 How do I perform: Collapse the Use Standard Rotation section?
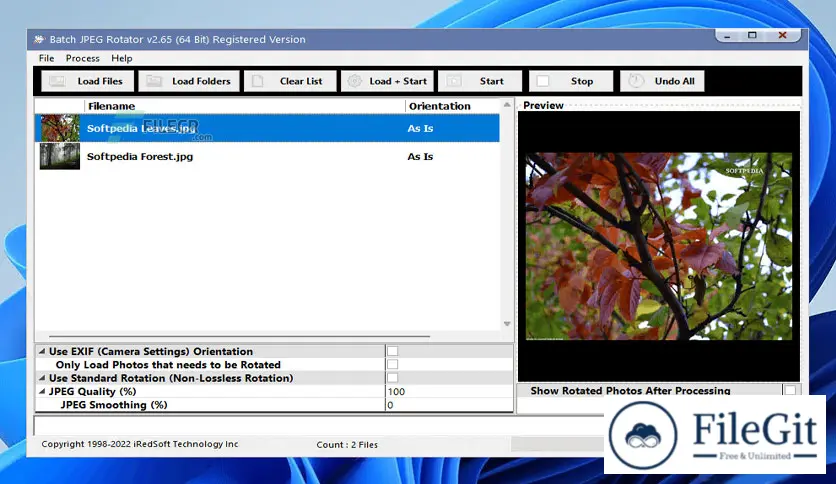tap(42, 379)
